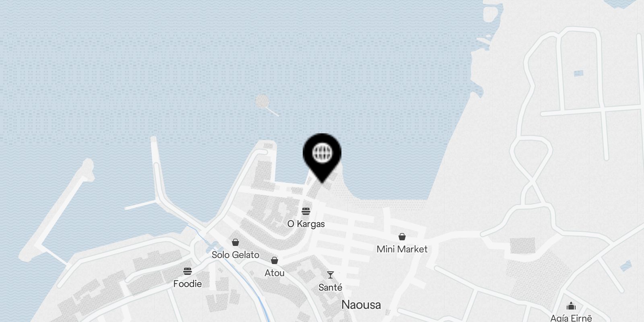Click the Solo Gelato label
The height and width of the screenshot is (322, 644).
[x=235, y=255]
